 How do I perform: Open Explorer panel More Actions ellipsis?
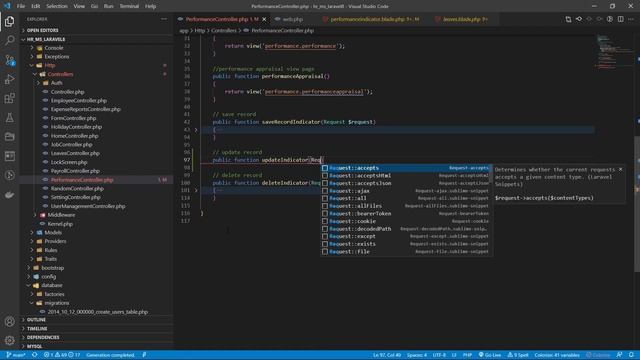click(x=164, y=19)
